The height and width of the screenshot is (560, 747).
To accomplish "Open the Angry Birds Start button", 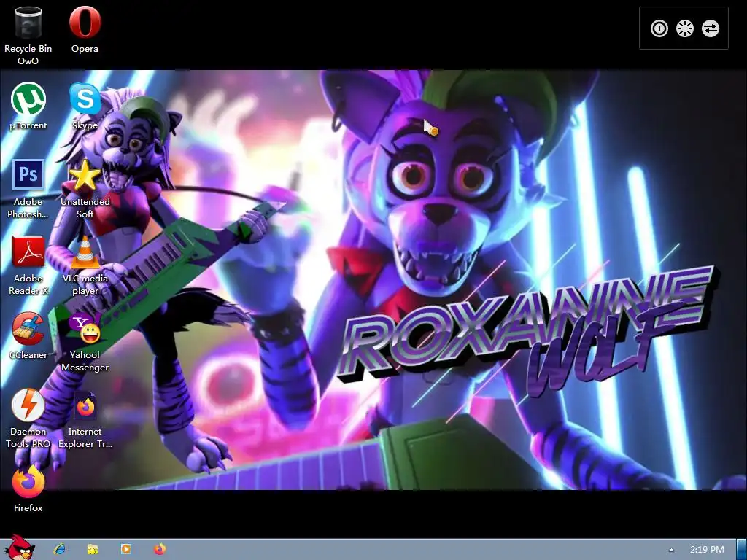I will point(18,548).
